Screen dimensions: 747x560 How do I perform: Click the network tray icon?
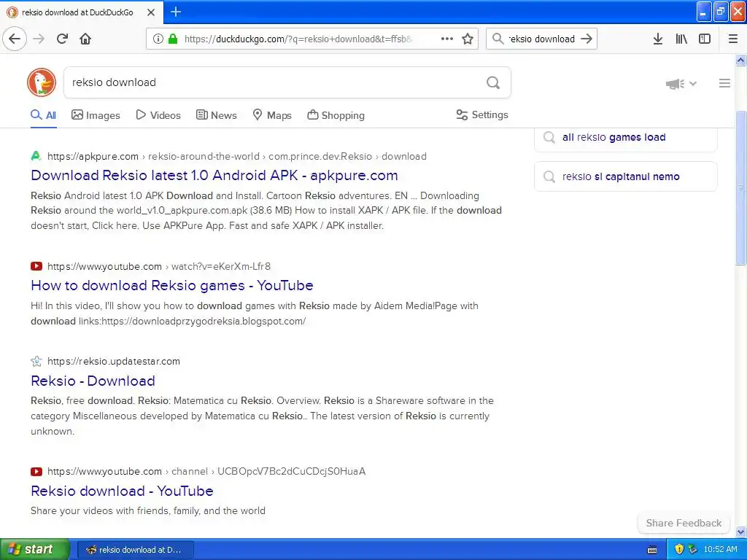[693, 550]
